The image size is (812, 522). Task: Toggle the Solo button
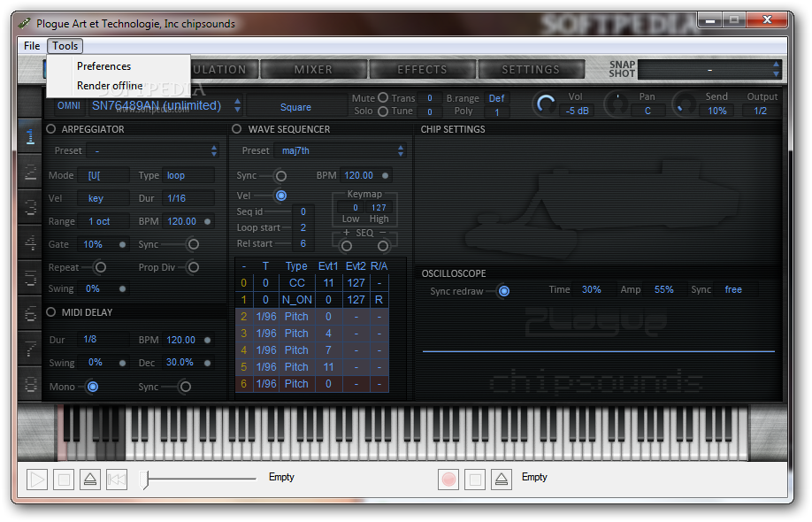tap(383, 111)
